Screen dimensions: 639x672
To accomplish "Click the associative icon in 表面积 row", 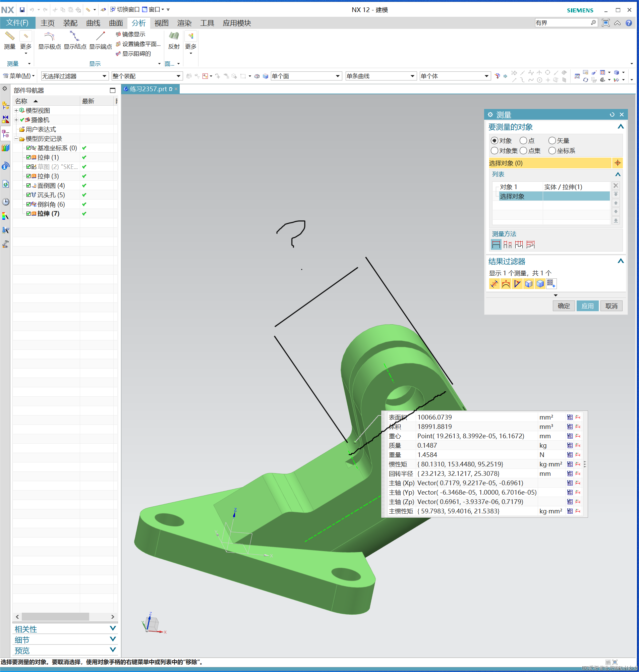I will point(570,417).
